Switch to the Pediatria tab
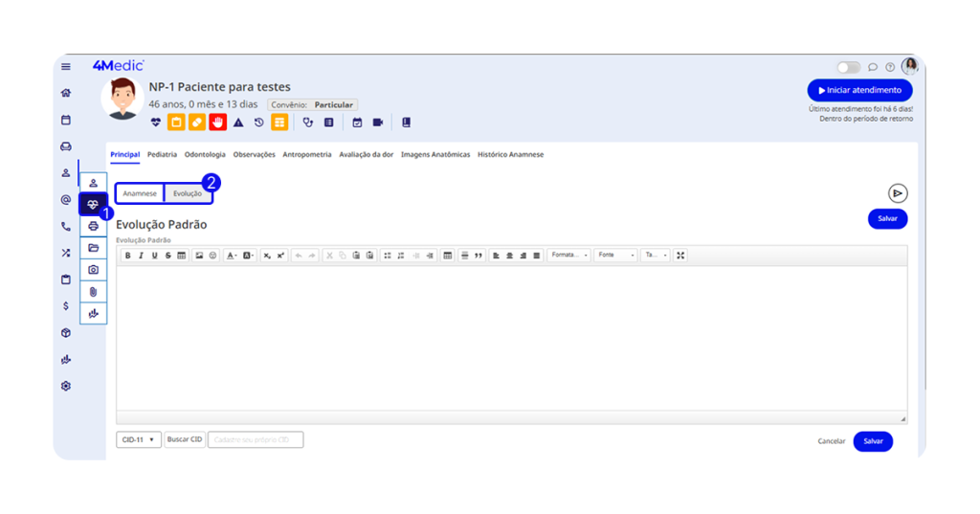 [162, 154]
